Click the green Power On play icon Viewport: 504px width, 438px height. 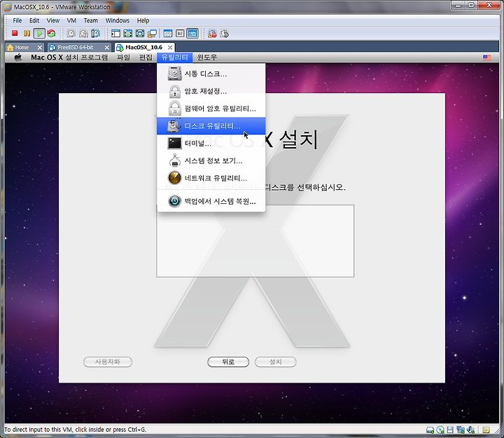[x=39, y=33]
